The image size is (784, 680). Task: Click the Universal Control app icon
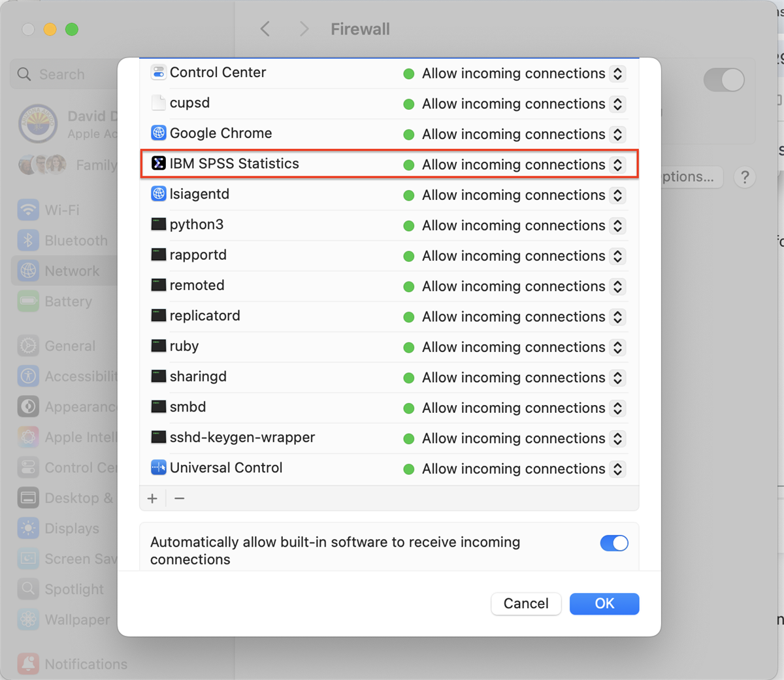coord(158,468)
